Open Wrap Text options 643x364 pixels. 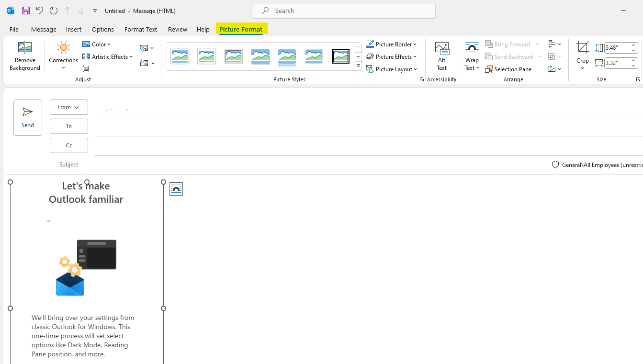tap(472, 55)
